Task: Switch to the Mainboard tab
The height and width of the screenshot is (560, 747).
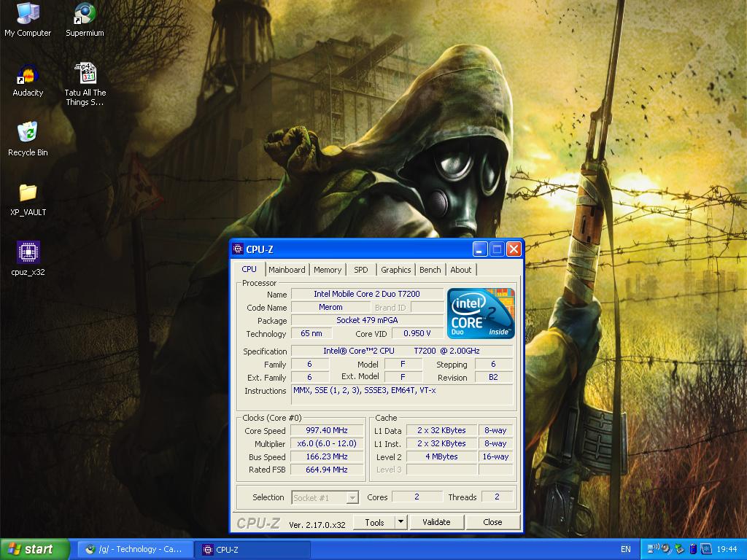Action: (287, 270)
